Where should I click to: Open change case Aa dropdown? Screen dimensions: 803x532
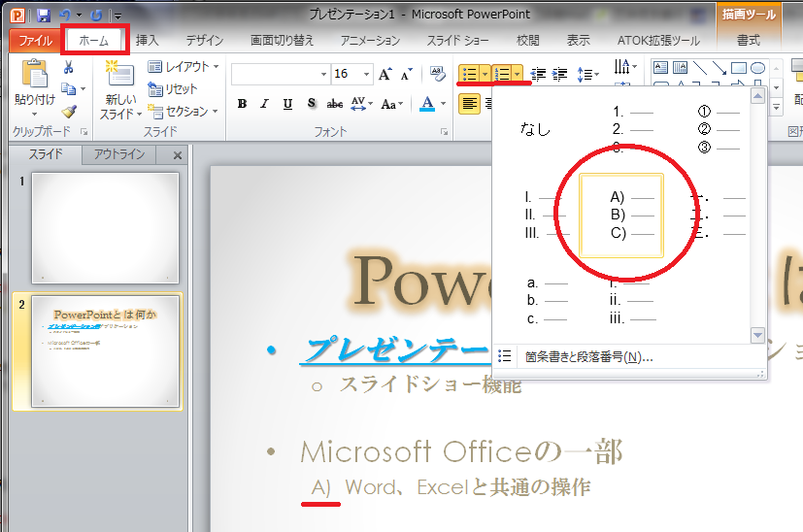pos(392,105)
